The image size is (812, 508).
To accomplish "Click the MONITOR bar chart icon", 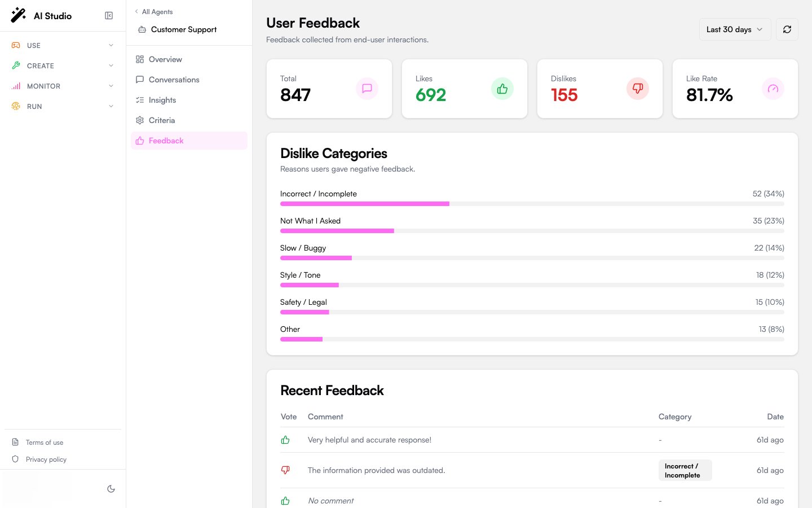I will [x=16, y=86].
